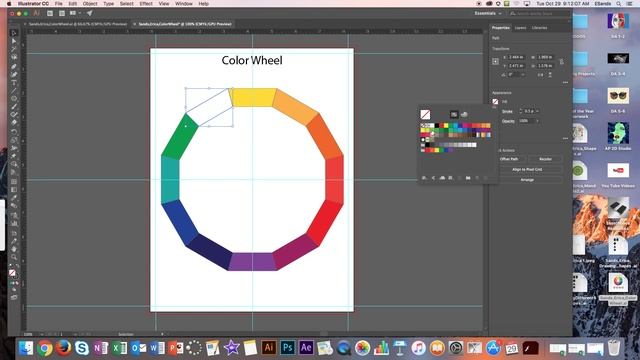Image resolution: width=640 pixels, height=360 pixels.
Task: Click the Spotlight search icon in menu bar
Action: click(x=619, y=4)
